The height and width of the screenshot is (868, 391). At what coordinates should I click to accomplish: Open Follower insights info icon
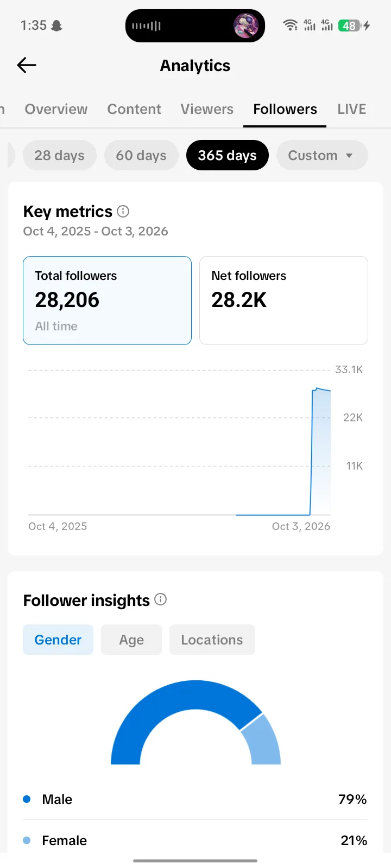(160, 599)
